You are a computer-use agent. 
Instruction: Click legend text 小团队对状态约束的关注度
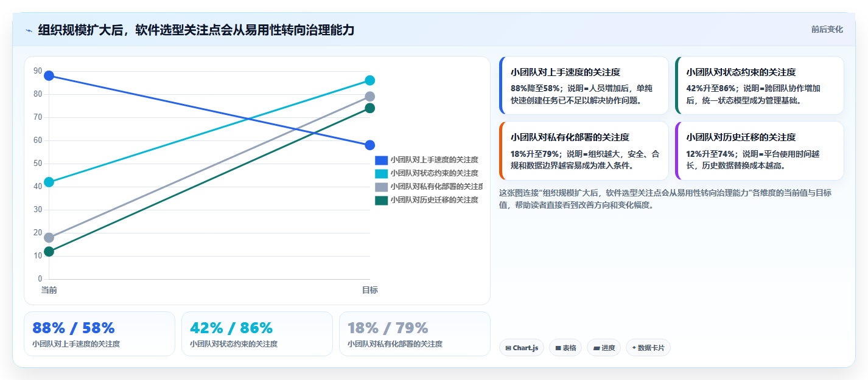click(435, 173)
